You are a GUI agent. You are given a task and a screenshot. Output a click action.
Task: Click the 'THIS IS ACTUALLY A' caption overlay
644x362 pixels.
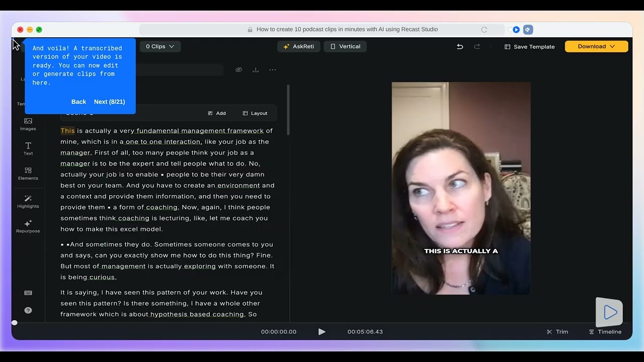point(461,251)
